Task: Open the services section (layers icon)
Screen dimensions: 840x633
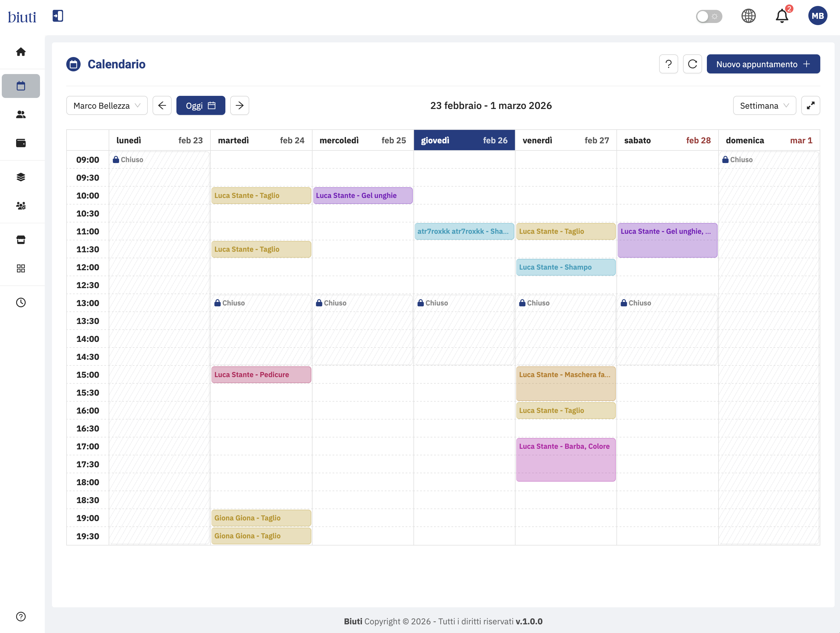Action: pyautogui.click(x=21, y=177)
